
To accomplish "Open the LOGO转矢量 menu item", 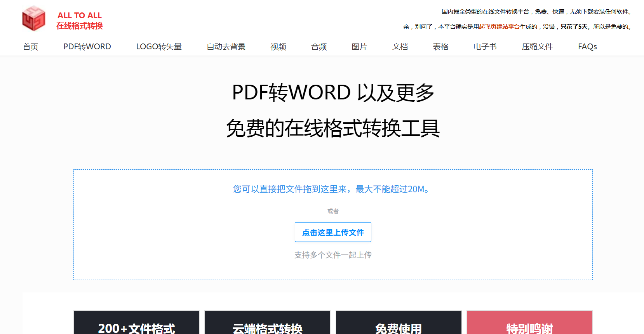I will pos(159,47).
